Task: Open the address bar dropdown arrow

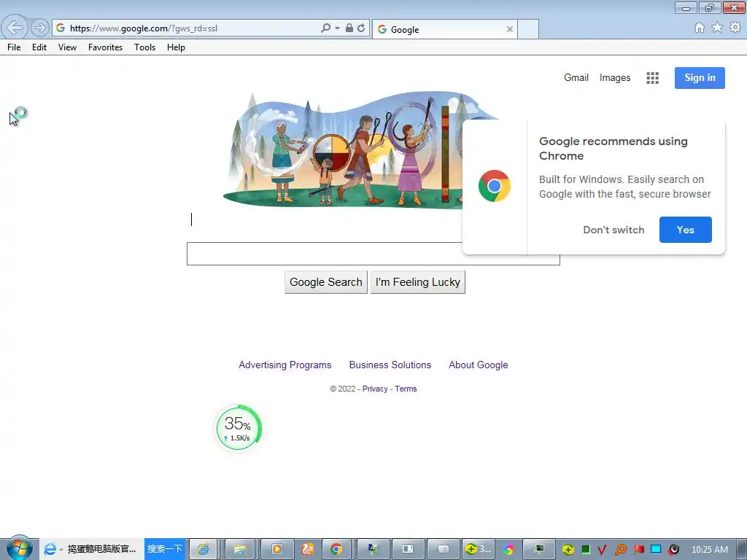Action: pos(337,28)
